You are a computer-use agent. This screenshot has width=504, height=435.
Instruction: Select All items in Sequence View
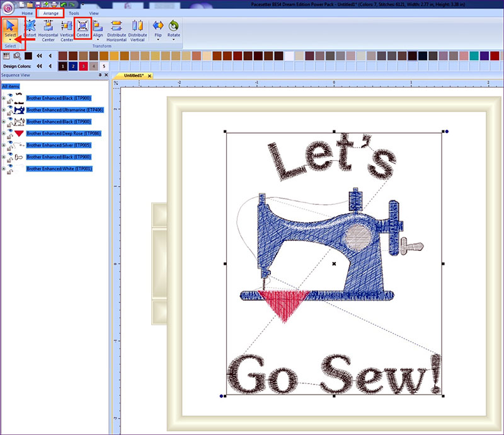(11, 86)
